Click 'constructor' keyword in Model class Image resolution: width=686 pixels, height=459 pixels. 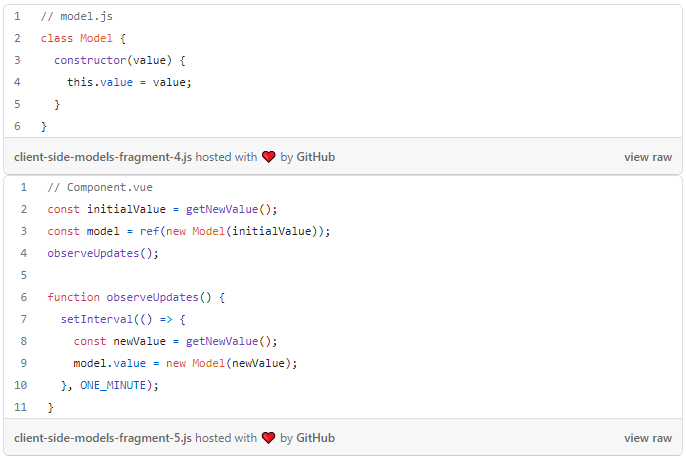[x=90, y=60]
